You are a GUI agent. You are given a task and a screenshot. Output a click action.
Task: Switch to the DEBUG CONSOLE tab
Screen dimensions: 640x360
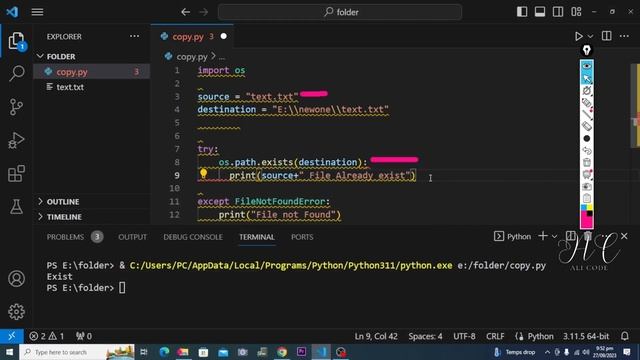tap(193, 237)
